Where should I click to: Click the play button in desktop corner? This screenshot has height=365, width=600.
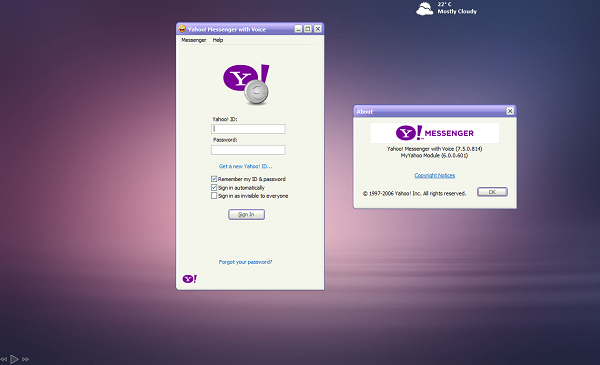tap(14, 359)
